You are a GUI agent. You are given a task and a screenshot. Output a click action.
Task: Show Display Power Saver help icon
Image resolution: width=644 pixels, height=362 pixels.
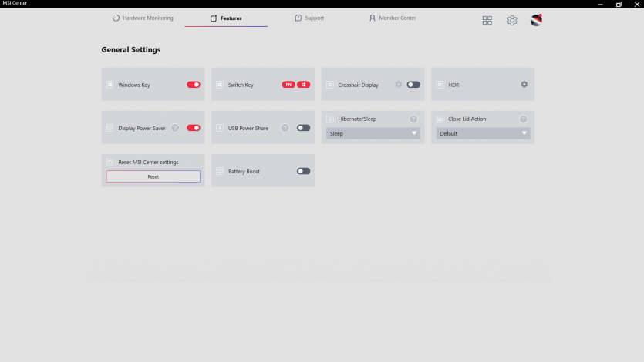tap(175, 128)
